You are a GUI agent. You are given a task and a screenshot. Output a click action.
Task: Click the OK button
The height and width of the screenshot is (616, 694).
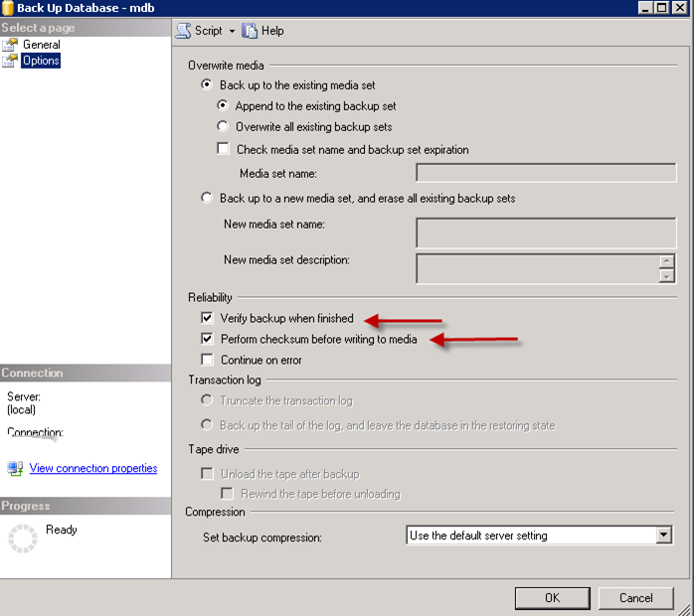click(x=553, y=598)
